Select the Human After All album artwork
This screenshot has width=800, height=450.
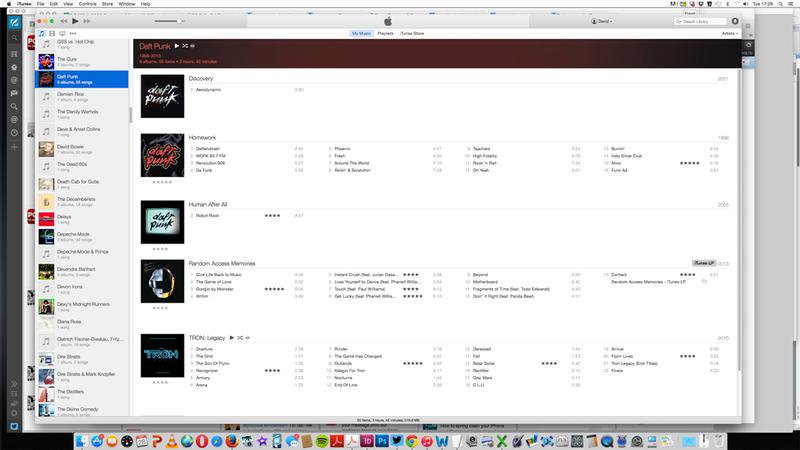coord(162,222)
